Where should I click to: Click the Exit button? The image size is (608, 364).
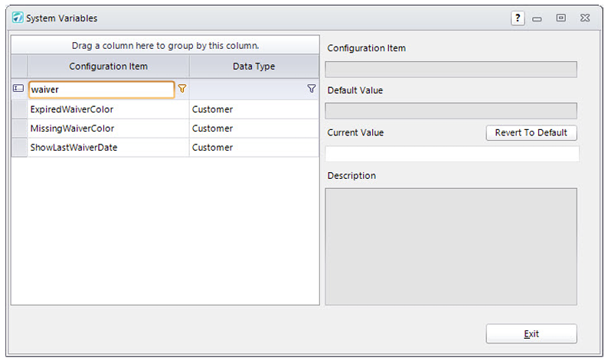[x=531, y=333]
